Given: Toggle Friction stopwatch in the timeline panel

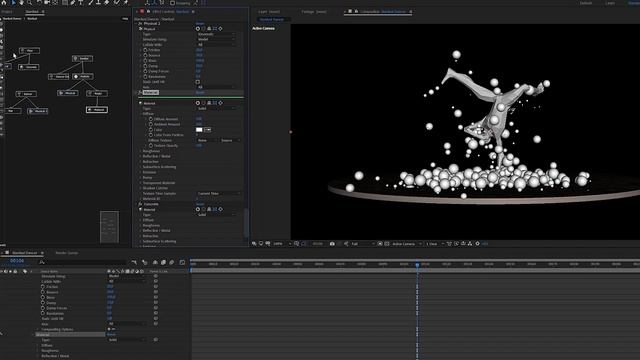Looking at the screenshot, I should (x=43, y=287).
